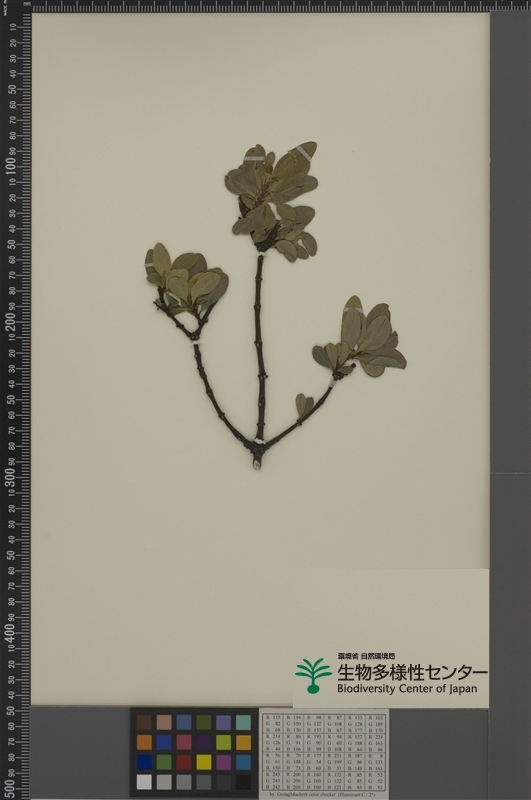Pick the black swatch in the bottom row
The height and width of the screenshot is (800, 531).
(243, 782)
